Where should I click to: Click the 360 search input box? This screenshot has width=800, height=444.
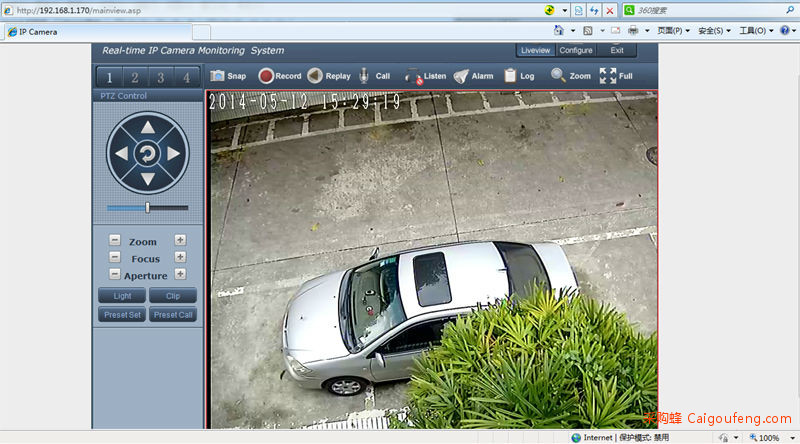[x=709, y=10]
